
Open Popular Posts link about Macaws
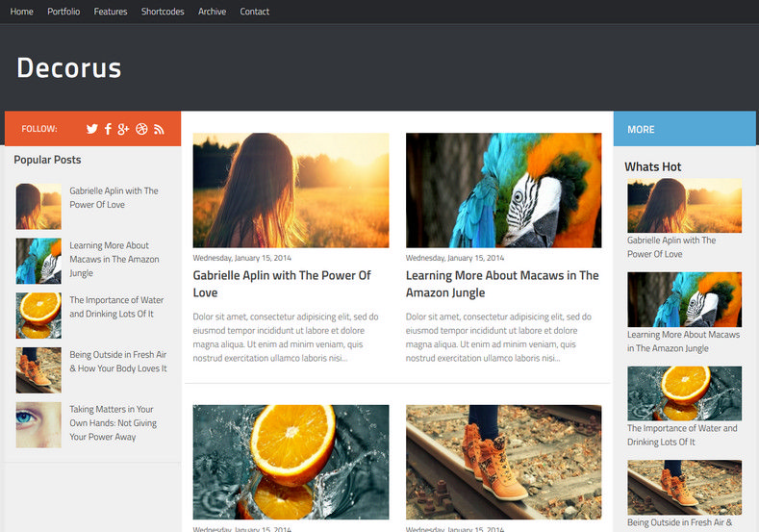coord(114,259)
